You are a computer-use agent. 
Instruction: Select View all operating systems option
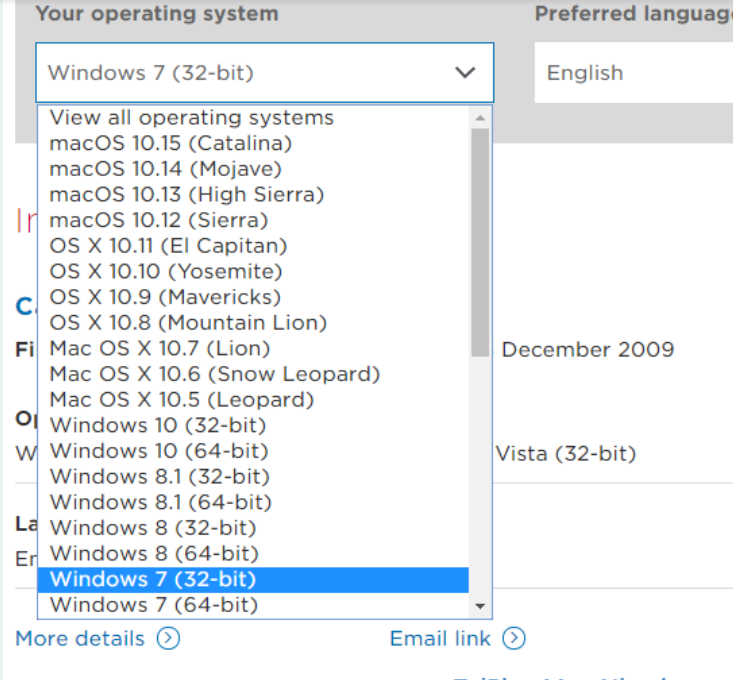click(x=191, y=118)
